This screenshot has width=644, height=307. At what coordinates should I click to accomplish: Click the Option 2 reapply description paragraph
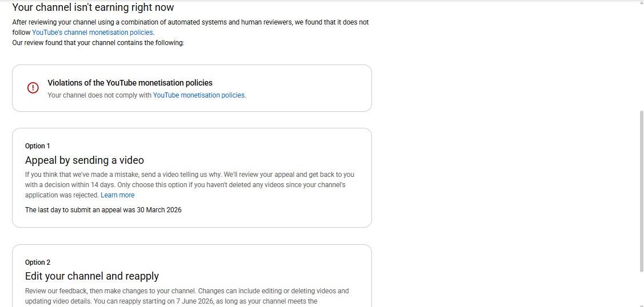(187, 296)
